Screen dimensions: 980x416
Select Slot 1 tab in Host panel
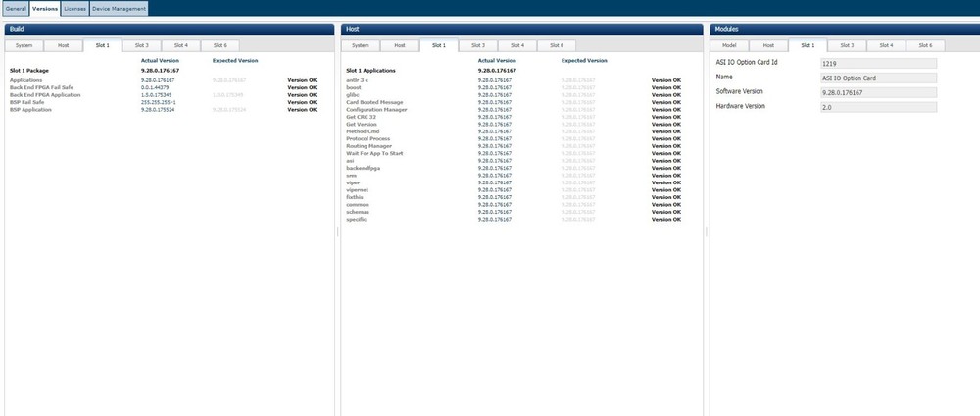439,45
